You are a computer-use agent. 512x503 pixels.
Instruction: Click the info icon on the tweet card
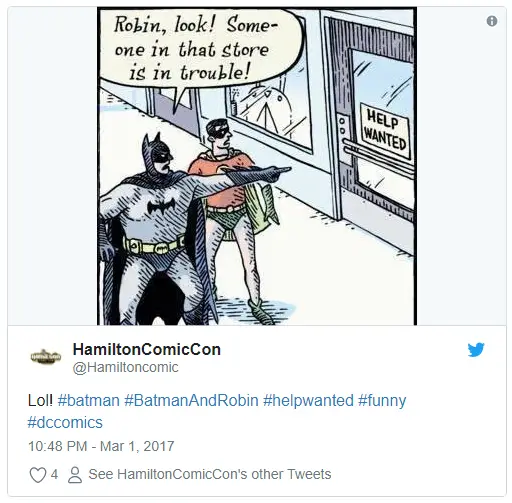492,21
